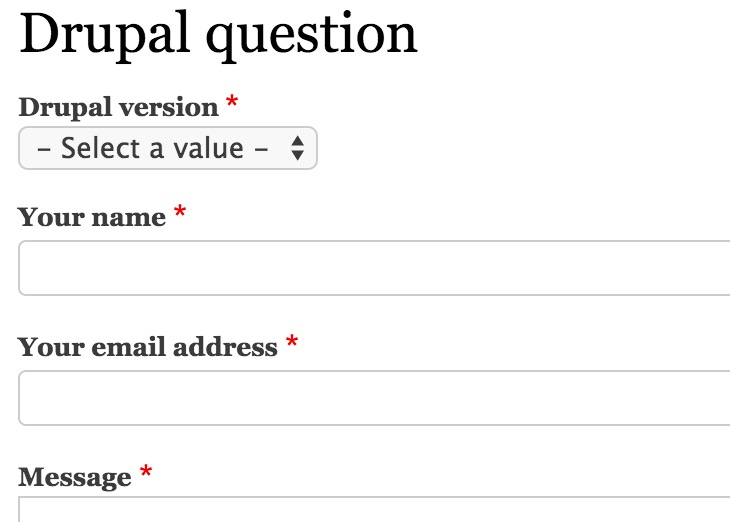Image resolution: width=730 pixels, height=522 pixels.
Task: Click the "Message" field label
Action: point(74,478)
